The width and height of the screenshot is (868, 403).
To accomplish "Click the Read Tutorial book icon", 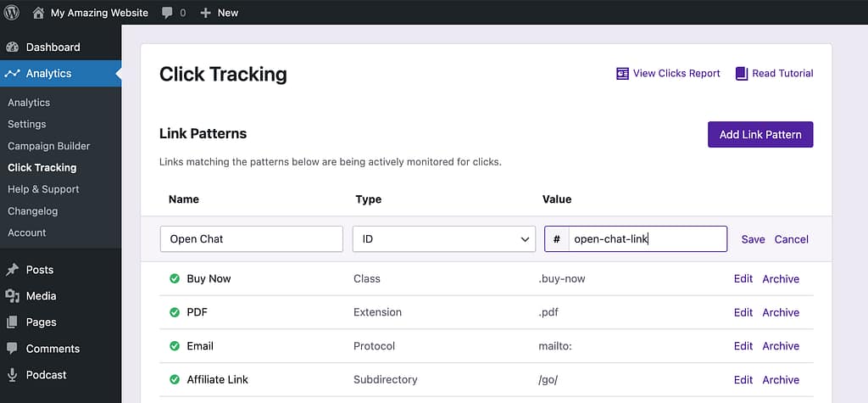I will [742, 74].
